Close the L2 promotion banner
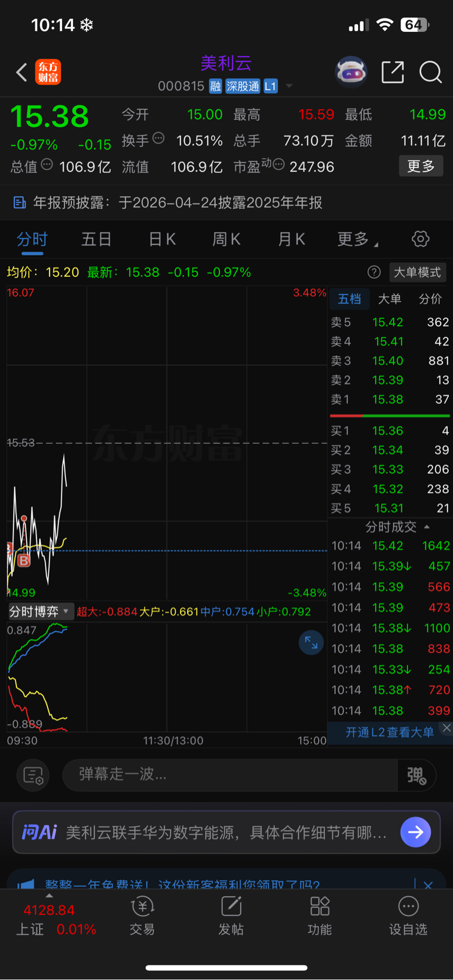Screen dimensions: 453x980 447,728
